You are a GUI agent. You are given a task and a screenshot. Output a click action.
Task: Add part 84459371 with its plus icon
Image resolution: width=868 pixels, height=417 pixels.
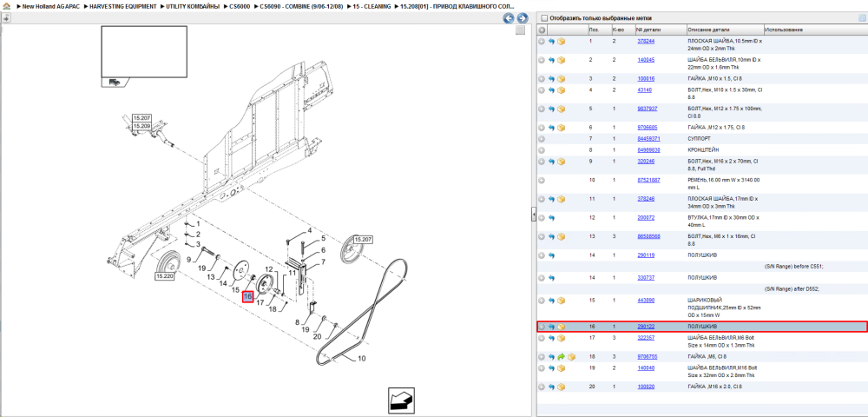coord(542,138)
